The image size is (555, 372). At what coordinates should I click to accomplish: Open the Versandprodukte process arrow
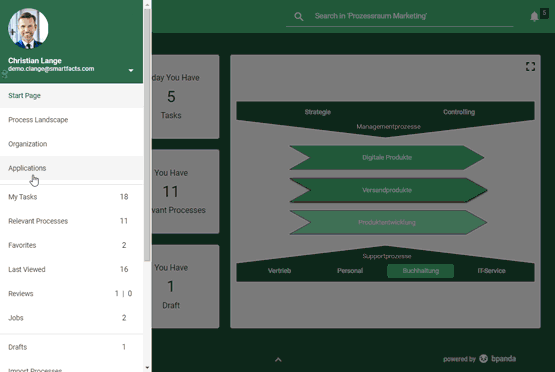[x=388, y=190]
